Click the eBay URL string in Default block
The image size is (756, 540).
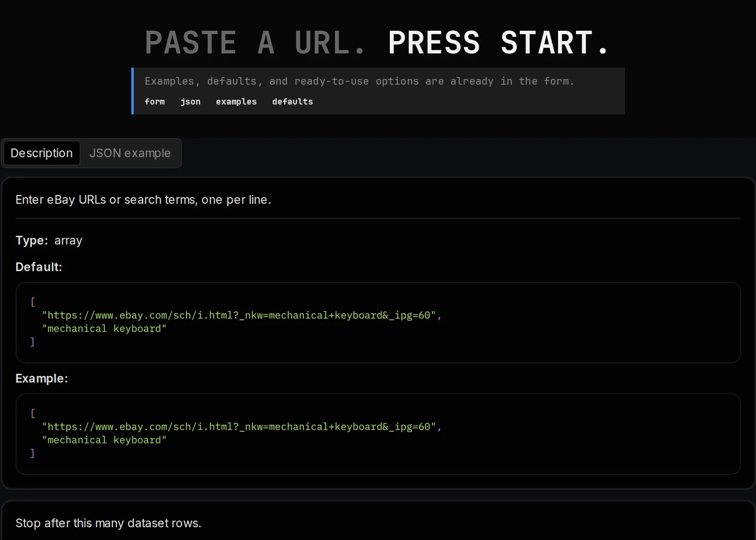click(x=239, y=315)
